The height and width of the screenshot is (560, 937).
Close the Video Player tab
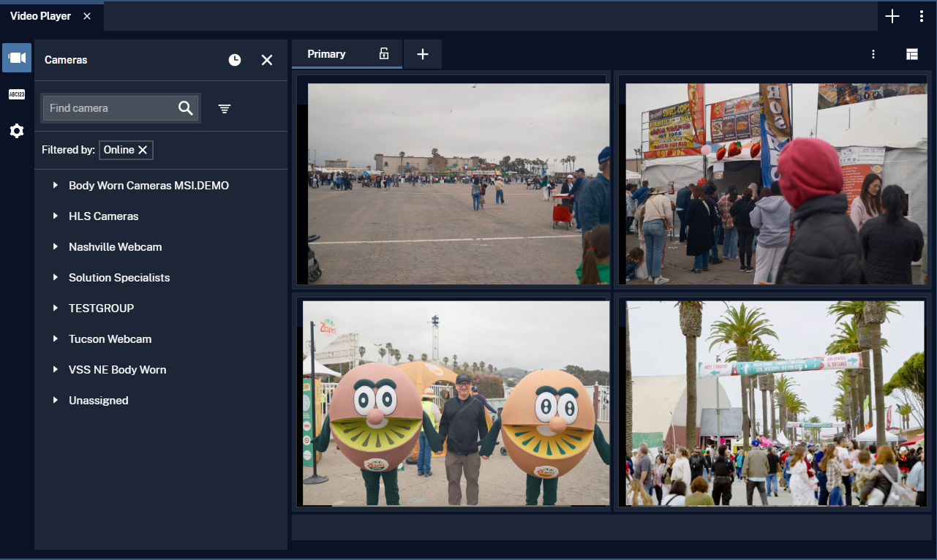87,16
